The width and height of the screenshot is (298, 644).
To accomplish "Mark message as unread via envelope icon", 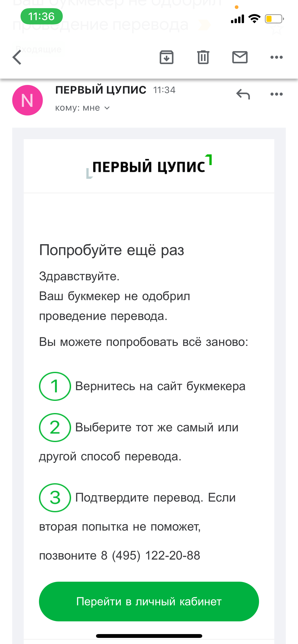I will pyautogui.click(x=240, y=57).
